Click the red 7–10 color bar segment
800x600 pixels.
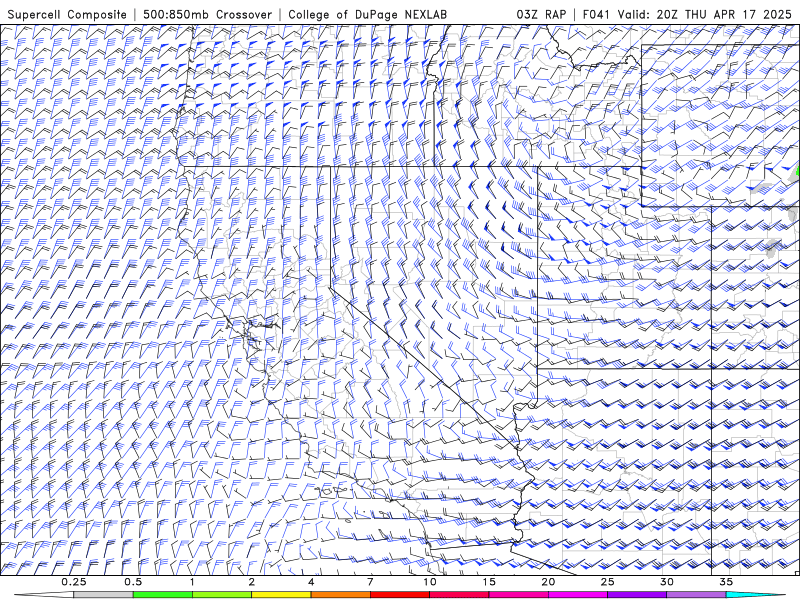click(x=399, y=595)
